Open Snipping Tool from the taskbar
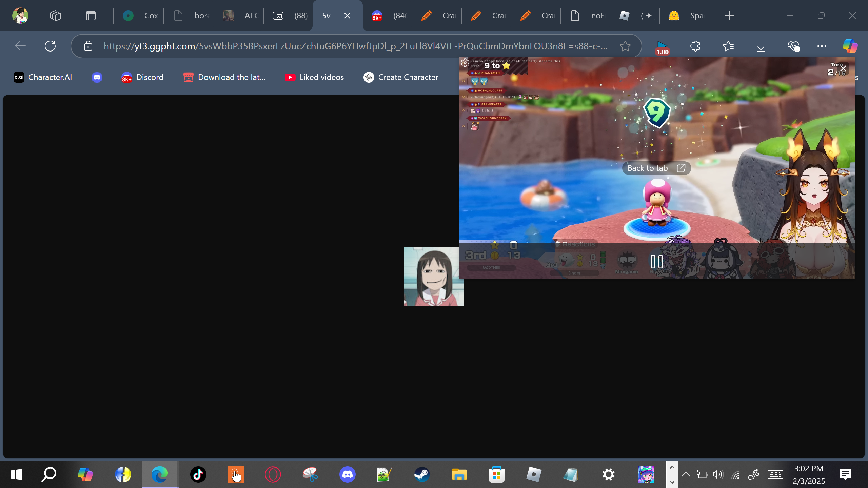This screenshot has height=488, width=868. (310, 474)
